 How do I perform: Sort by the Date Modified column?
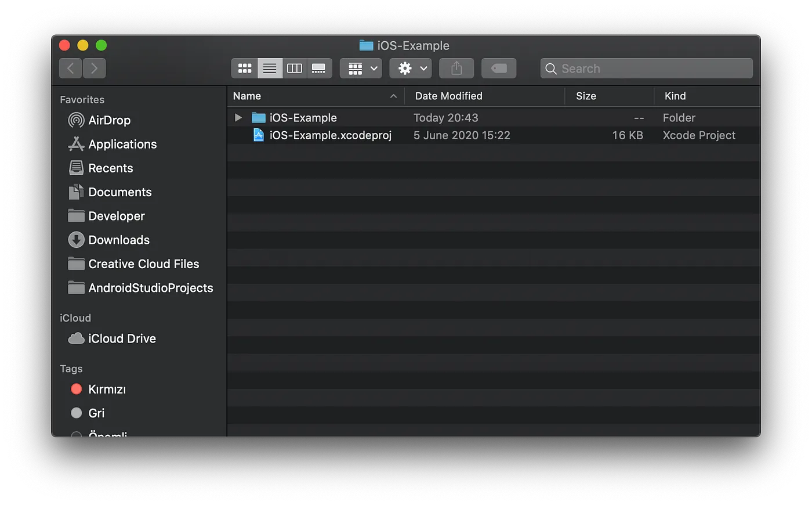(x=485, y=96)
